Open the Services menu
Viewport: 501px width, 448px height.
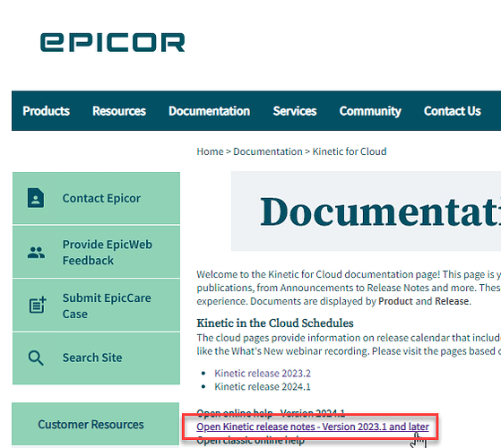coord(295,111)
